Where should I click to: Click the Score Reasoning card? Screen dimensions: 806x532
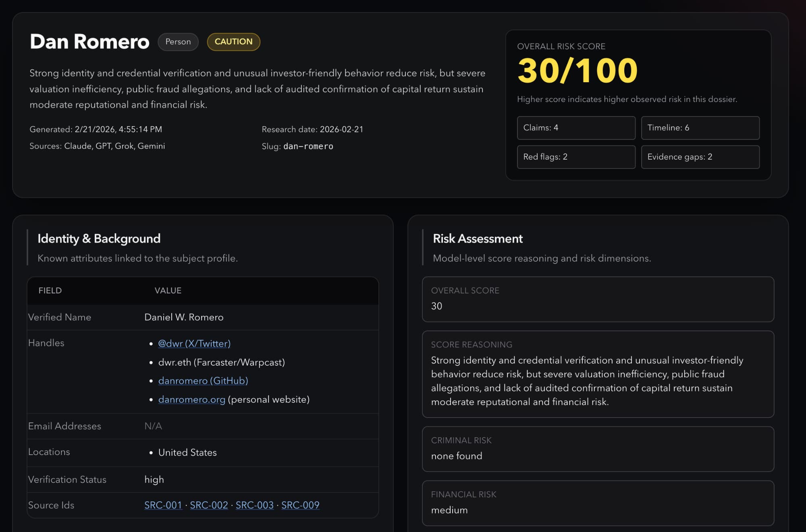pos(598,374)
